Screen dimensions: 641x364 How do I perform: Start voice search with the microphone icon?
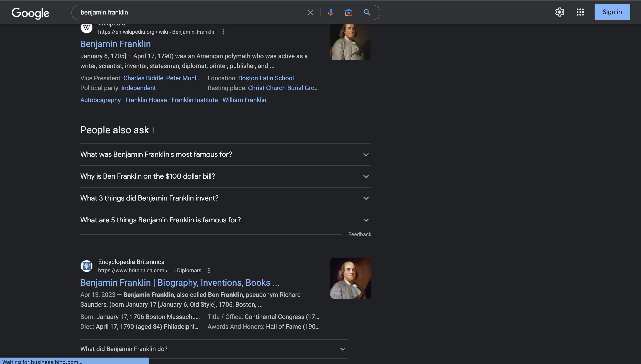coord(331,12)
